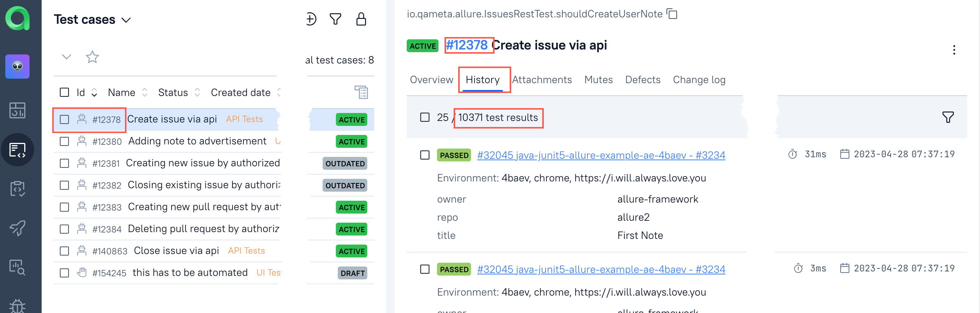Expand the Test cases title dropdown

pos(126,20)
